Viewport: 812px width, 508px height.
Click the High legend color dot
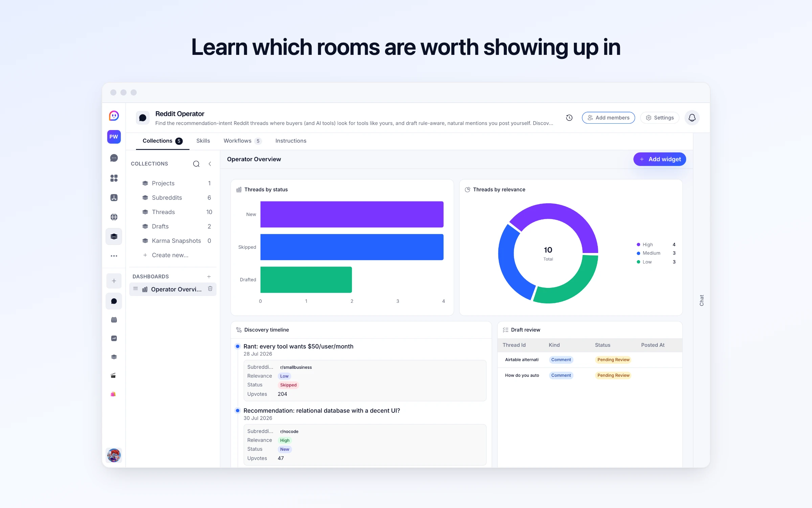tap(638, 245)
